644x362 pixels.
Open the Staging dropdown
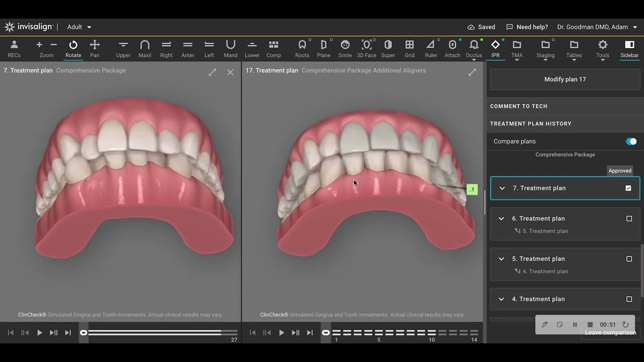pyautogui.click(x=545, y=50)
